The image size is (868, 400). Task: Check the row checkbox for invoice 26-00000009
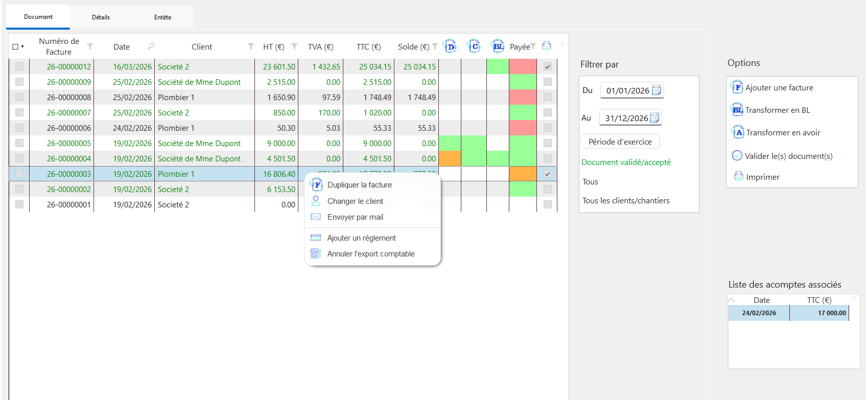coord(19,82)
